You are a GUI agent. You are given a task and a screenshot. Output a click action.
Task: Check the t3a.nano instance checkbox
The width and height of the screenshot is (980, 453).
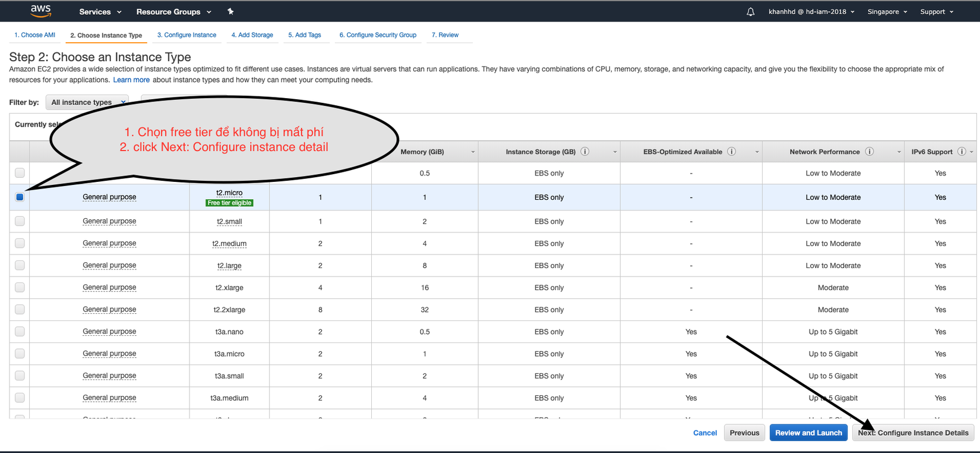pos(20,331)
